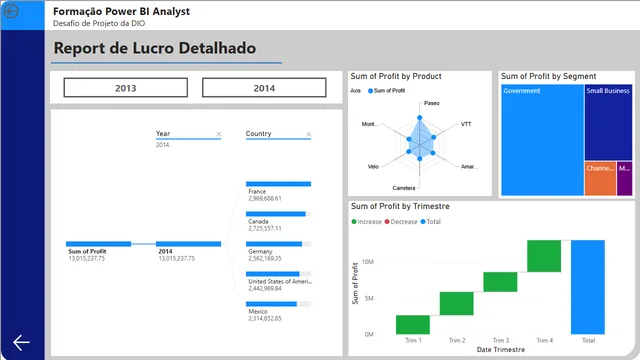
Task: Click the Trim 1 green waterfall bar
Action: click(413, 324)
